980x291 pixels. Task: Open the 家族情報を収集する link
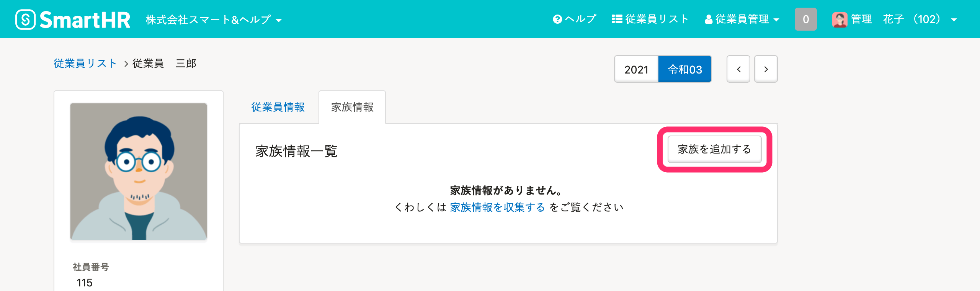(497, 207)
